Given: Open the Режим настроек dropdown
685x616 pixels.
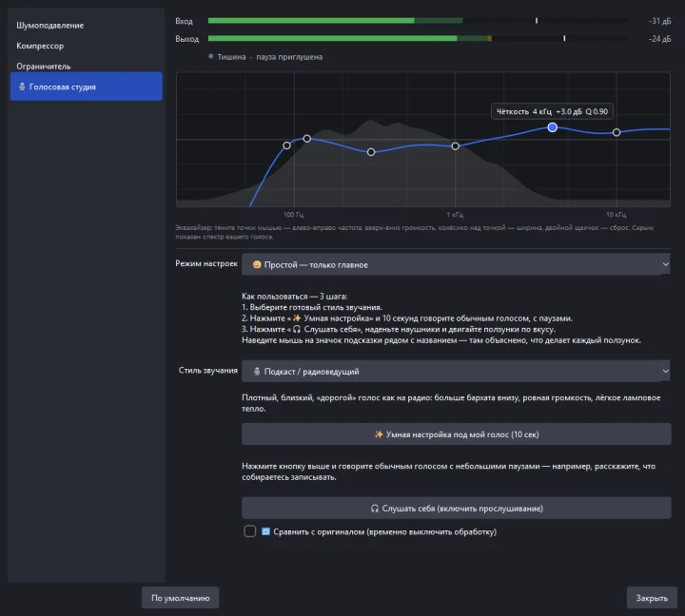Looking at the screenshot, I should click(456, 264).
